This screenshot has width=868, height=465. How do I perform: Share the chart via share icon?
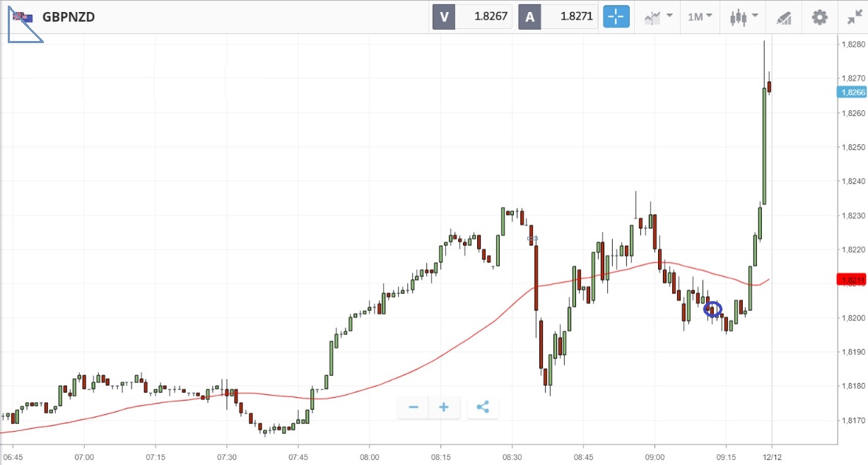[x=483, y=407]
